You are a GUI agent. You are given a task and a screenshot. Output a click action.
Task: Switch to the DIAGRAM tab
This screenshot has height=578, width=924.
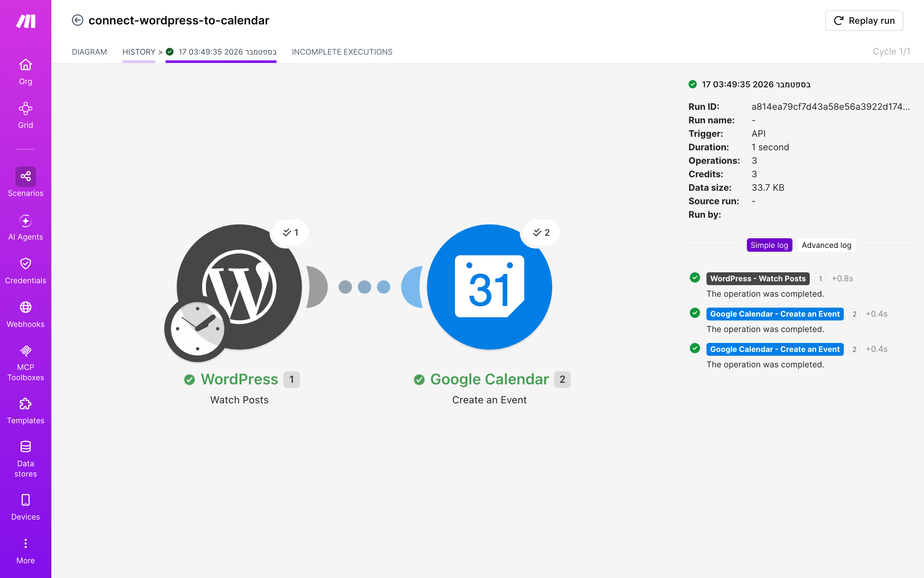[x=89, y=52]
